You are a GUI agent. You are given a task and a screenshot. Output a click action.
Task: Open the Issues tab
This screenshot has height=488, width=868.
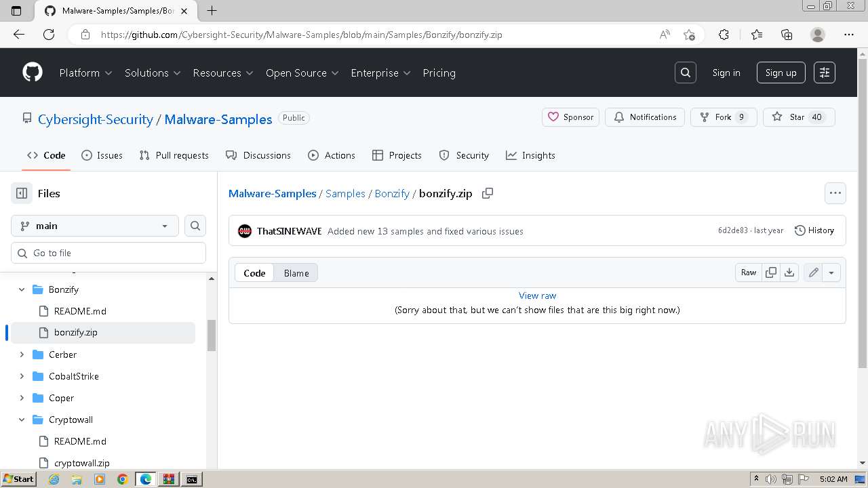[x=102, y=155]
